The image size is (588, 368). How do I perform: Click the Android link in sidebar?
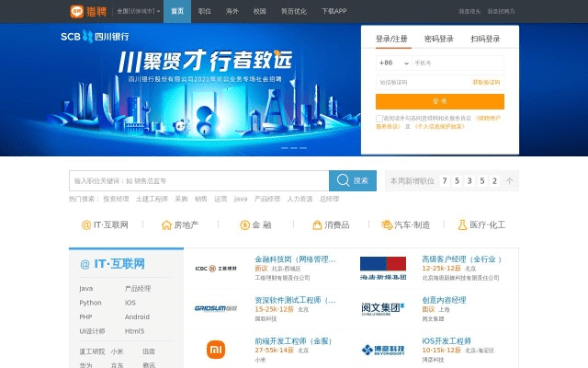(x=137, y=316)
